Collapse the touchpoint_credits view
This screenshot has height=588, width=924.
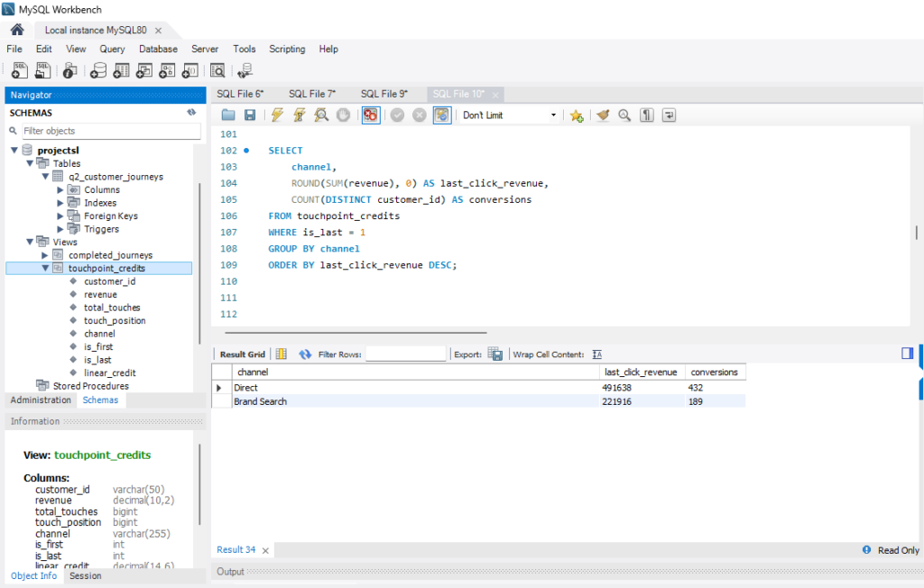coord(45,268)
